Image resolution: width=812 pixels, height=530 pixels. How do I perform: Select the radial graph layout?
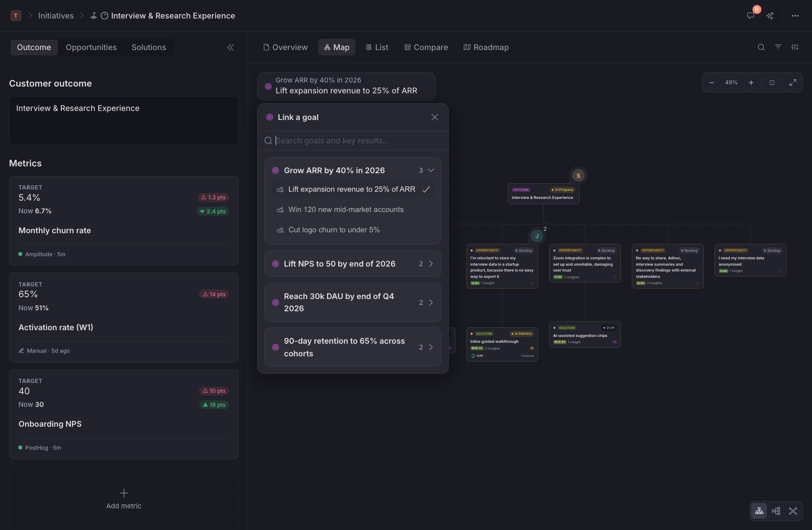tap(793, 511)
